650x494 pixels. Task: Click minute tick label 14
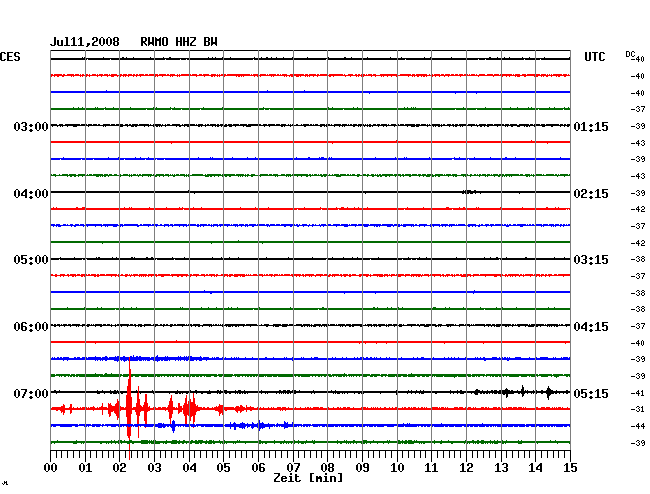(x=535, y=468)
